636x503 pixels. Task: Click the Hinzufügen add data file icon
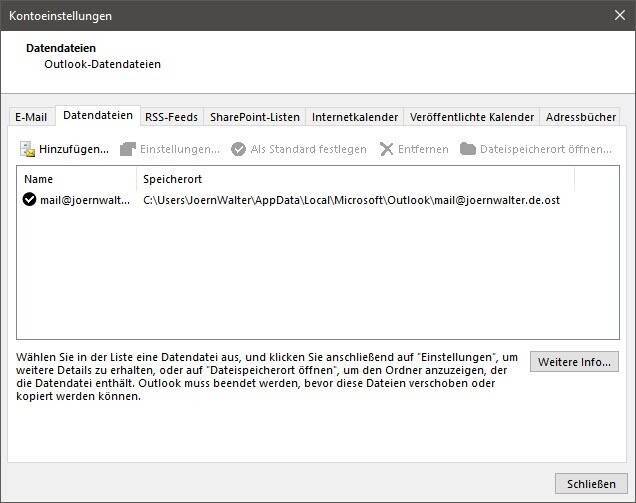pos(27,149)
